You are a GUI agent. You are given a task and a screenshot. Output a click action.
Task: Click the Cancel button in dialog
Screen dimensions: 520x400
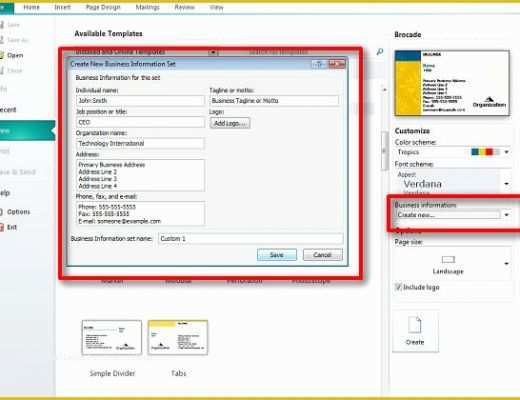coord(322,255)
